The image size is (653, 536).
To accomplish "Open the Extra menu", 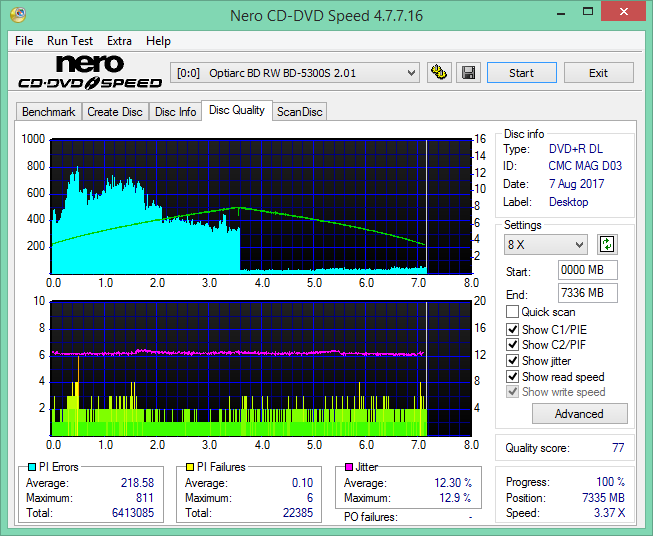I will [x=119, y=41].
